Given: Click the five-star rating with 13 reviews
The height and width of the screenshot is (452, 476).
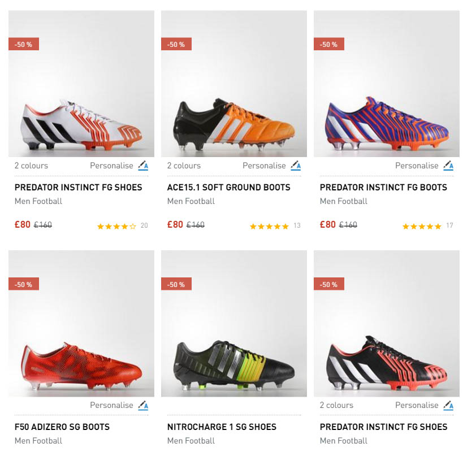Looking at the screenshot, I should pos(269,226).
